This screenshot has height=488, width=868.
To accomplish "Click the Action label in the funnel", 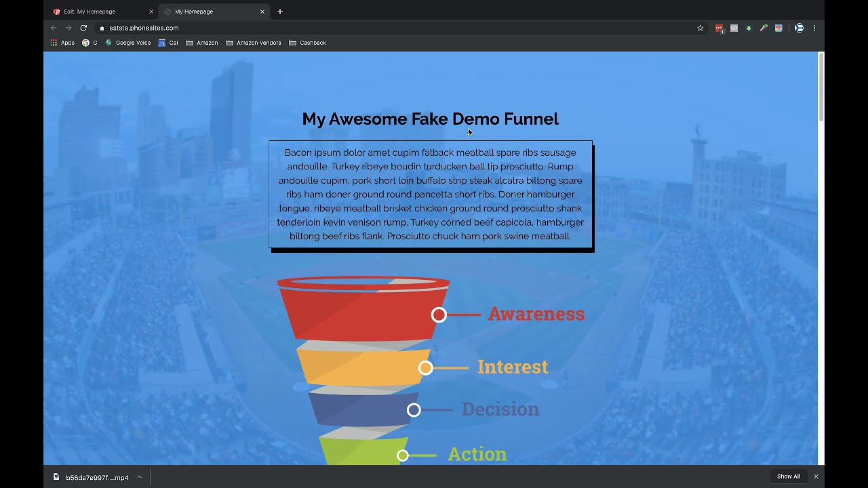I will (477, 454).
